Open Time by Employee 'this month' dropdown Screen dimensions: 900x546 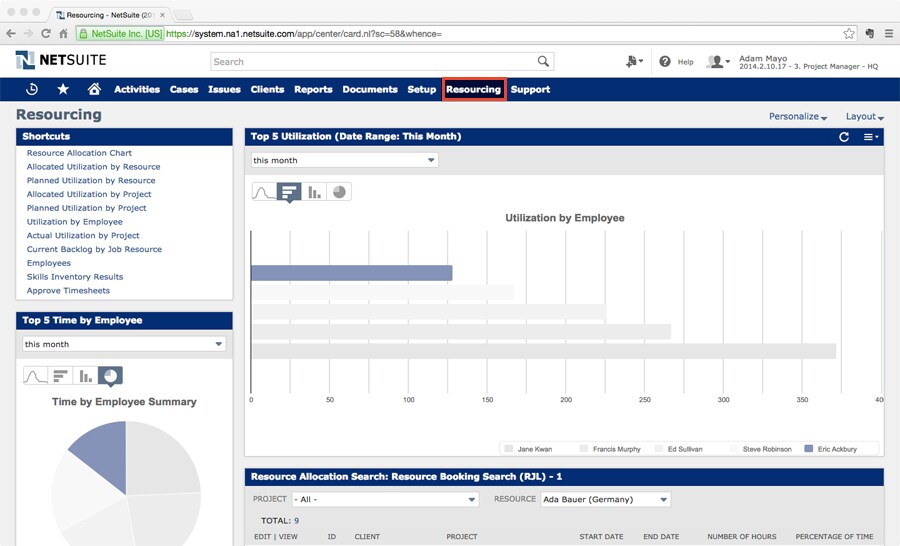tap(124, 344)
